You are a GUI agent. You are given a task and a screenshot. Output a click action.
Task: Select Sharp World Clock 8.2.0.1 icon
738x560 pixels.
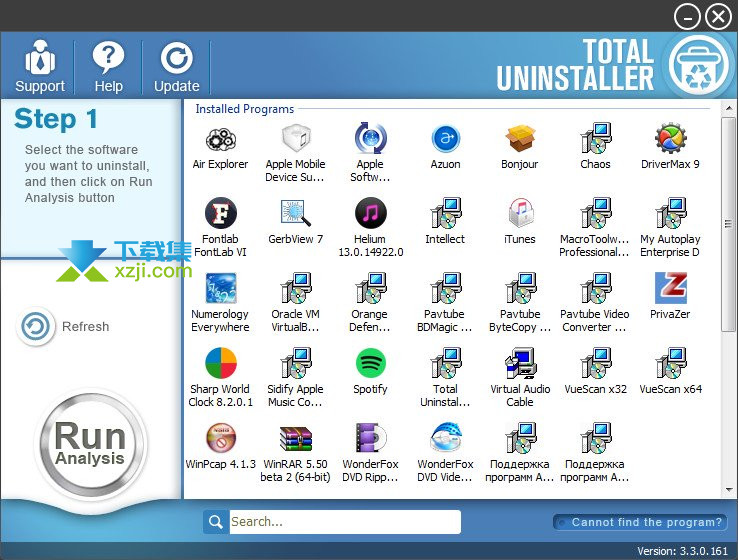220,363
